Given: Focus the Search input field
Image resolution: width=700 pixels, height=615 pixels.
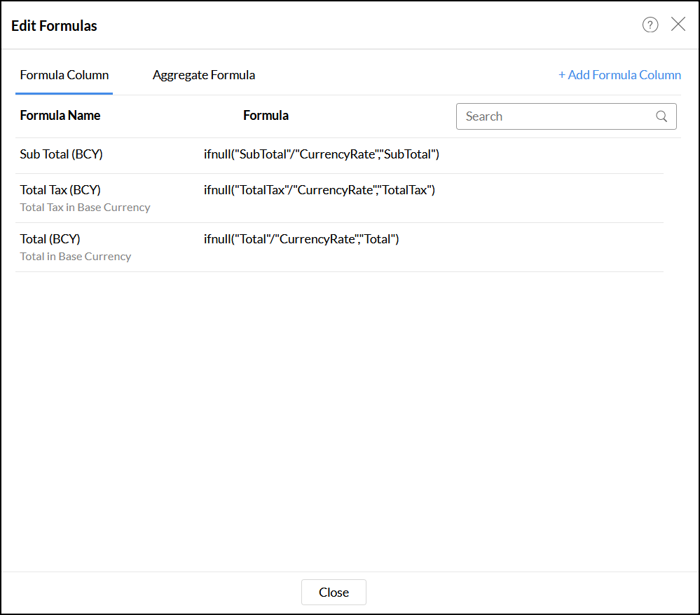Looking at the screenshot, I should [554, 116].
